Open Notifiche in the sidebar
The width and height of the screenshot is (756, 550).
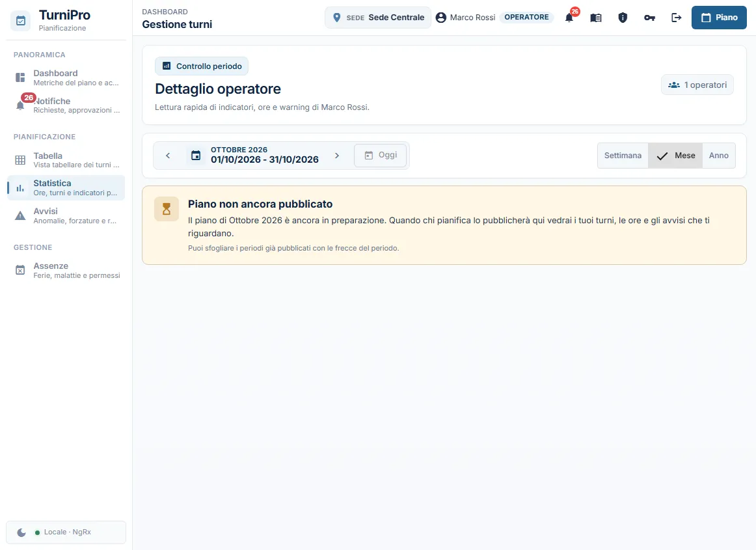66,105
